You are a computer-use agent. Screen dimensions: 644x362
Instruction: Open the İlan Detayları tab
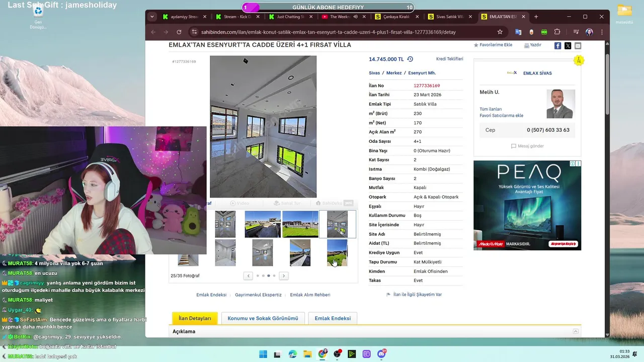(x=195, y=318)
